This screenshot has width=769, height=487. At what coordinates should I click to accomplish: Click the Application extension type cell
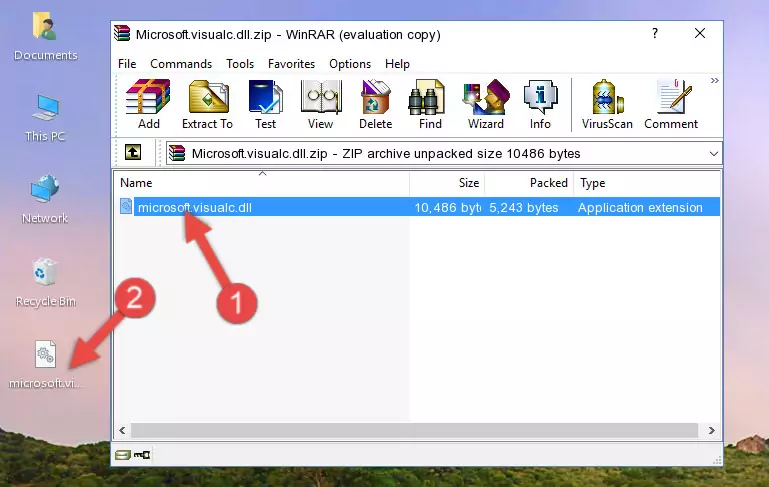[x=640, y=208]
